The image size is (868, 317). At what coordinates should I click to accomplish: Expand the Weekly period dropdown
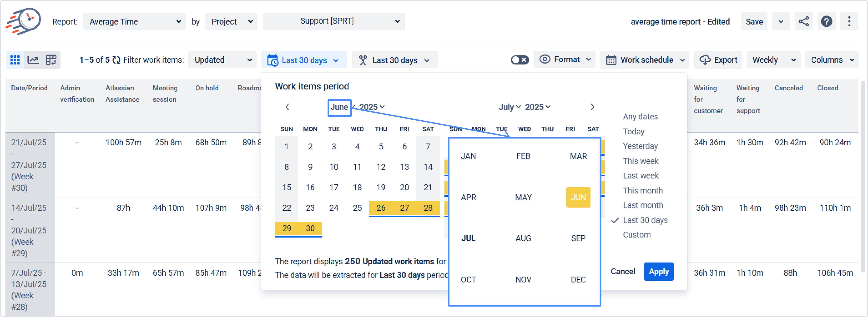[x=773, y=60]
